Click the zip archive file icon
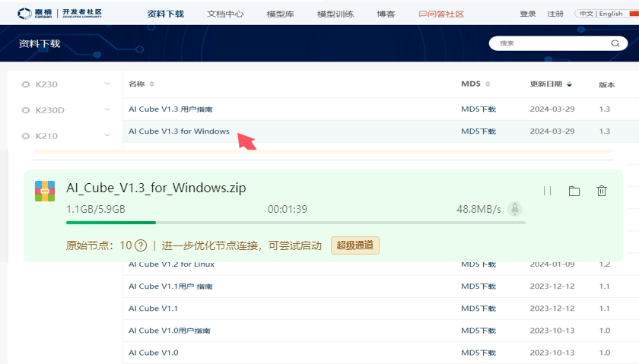639x364 pixels. pos(45,191)
